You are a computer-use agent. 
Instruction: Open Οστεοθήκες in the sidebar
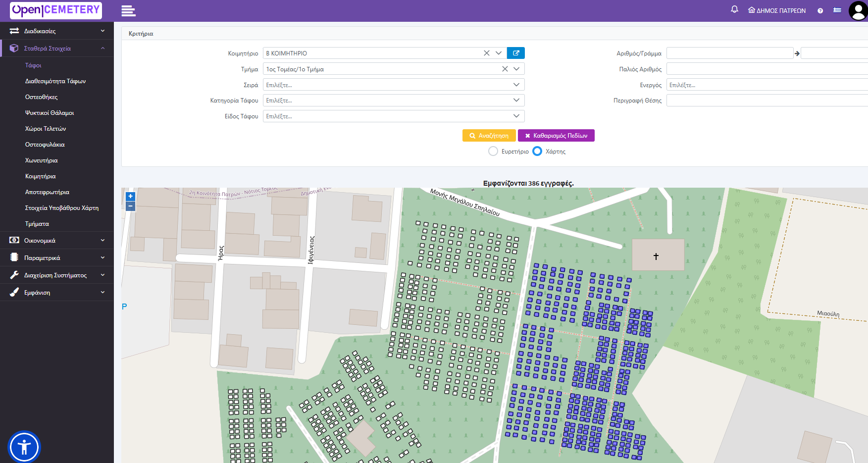[x=42, y=97]
